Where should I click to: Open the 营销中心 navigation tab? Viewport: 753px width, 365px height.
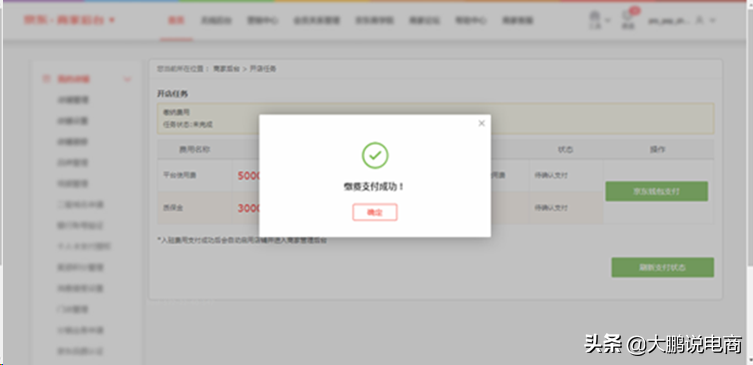262,21
